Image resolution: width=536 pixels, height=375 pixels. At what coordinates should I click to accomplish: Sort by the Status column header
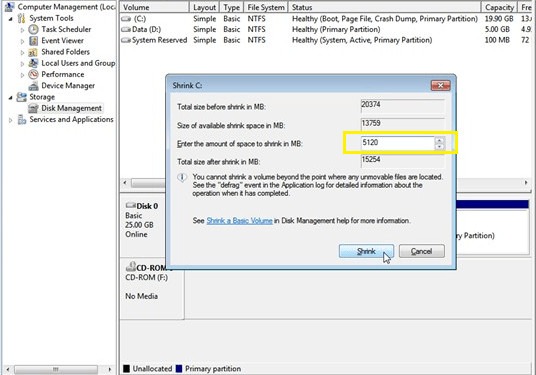[385, 7]
